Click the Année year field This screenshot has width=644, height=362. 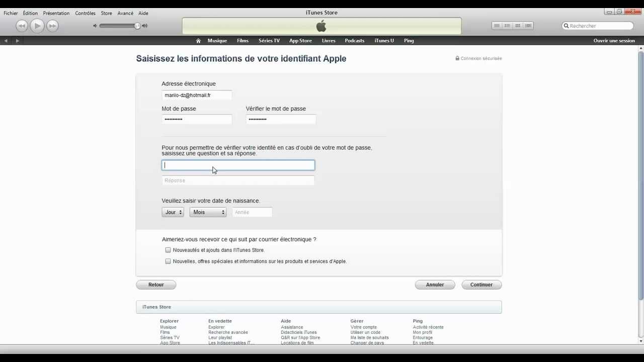252,212
